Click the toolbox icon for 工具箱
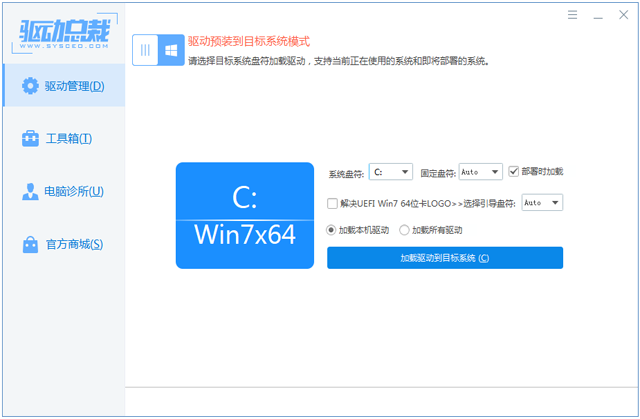640x419 pixels. click(30, 138)
